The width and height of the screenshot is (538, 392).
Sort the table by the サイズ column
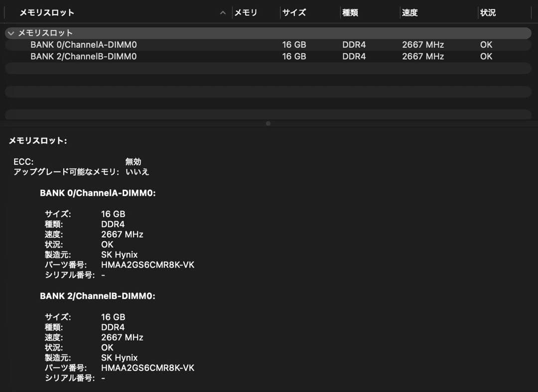point(294,13)
